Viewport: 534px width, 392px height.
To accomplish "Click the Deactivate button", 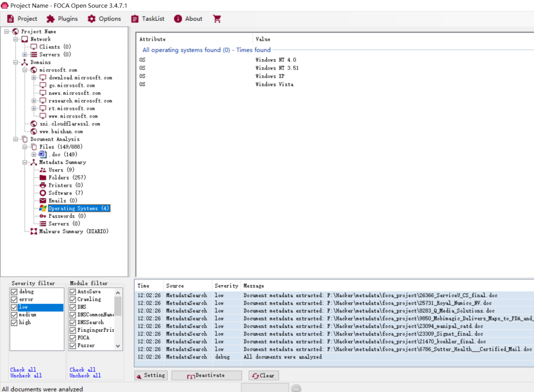I will [206, 375].
